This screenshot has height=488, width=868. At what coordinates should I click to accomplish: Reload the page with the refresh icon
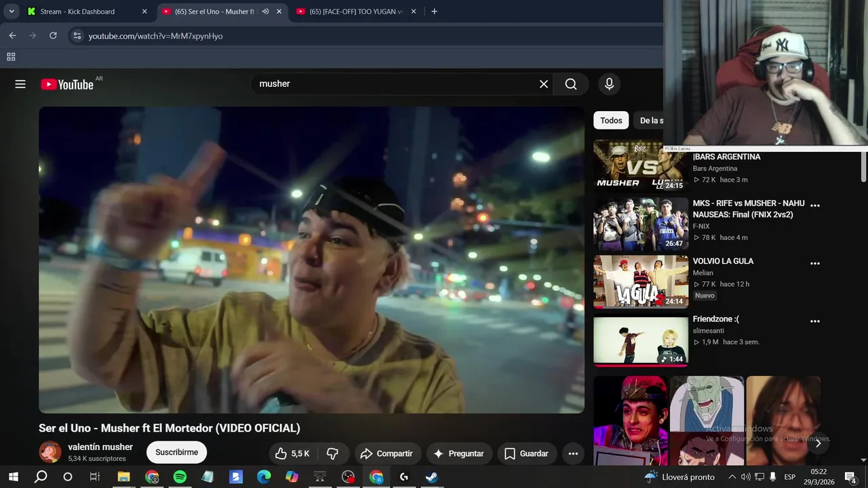pyautogui.click(x=53, y=36)
